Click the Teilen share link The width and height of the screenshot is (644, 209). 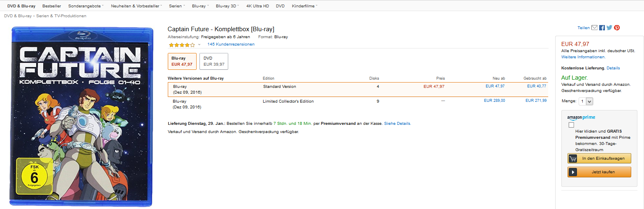click(x=584, y=28)
